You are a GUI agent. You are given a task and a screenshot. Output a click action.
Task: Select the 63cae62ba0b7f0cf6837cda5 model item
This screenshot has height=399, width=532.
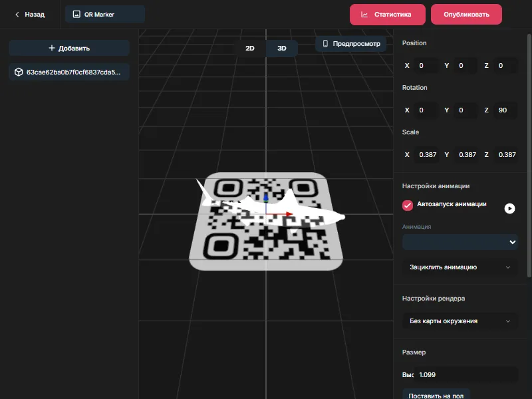[69, 72]
